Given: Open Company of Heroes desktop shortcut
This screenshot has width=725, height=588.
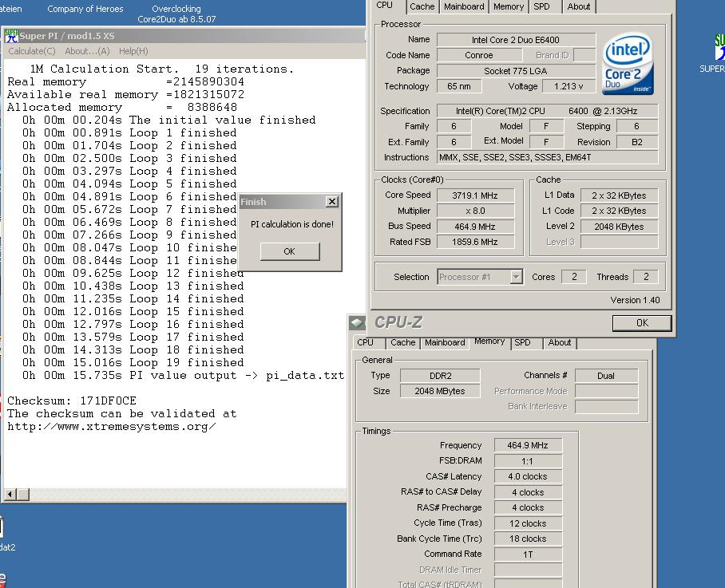Looking at the screenshot, I should (x=85, y=9).
